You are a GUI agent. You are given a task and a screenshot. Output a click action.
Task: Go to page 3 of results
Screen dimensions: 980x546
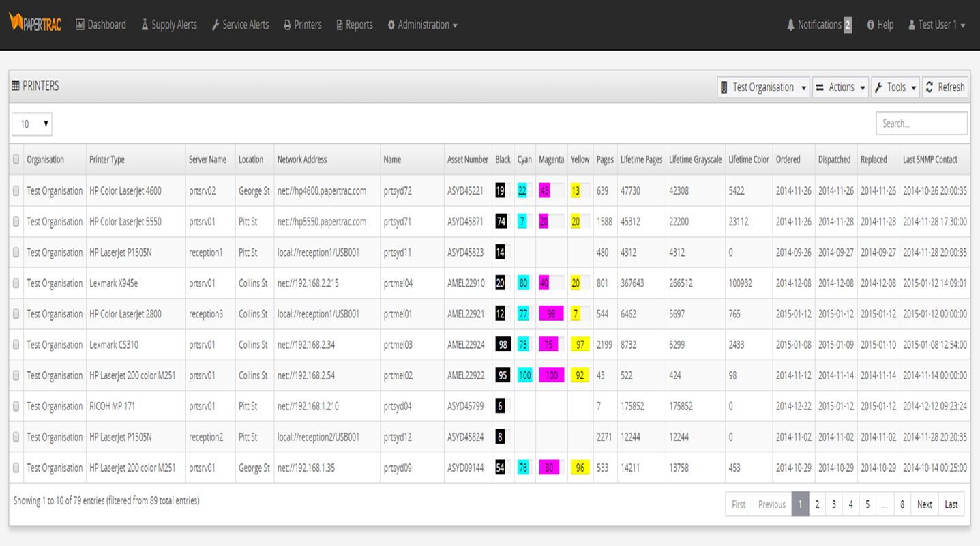point(834,504)
